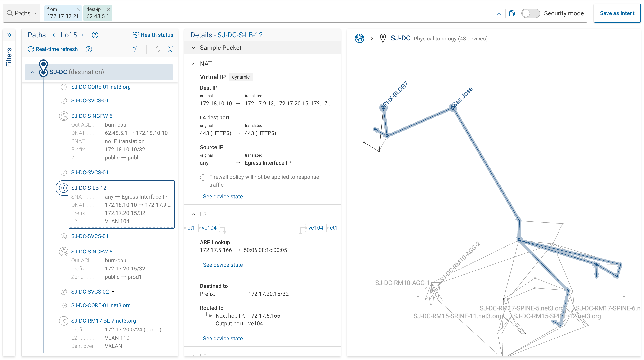Viewport: 644px width, 360px height.
Task: Open SJ-DC-S-LB-12 hop link
Action: pos(89,188)
